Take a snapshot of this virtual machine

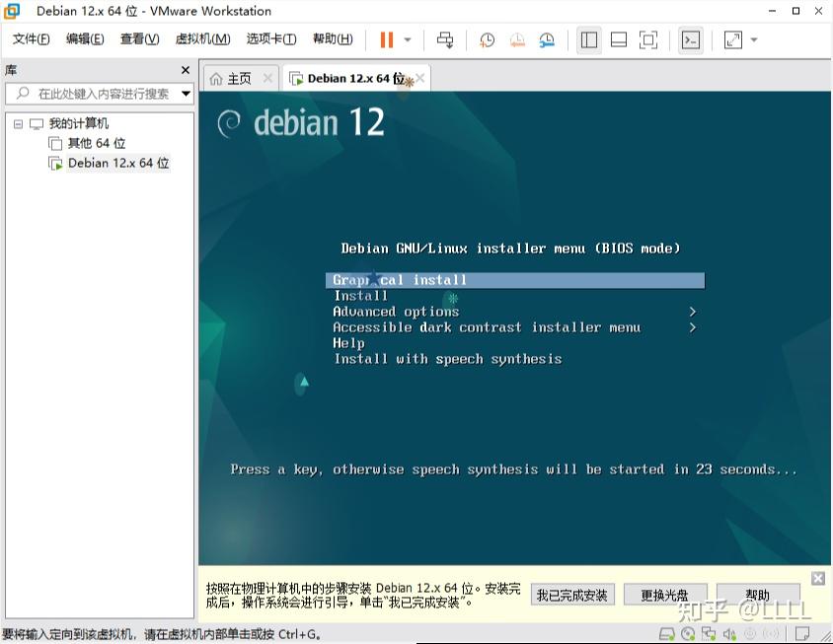(487, 39)
